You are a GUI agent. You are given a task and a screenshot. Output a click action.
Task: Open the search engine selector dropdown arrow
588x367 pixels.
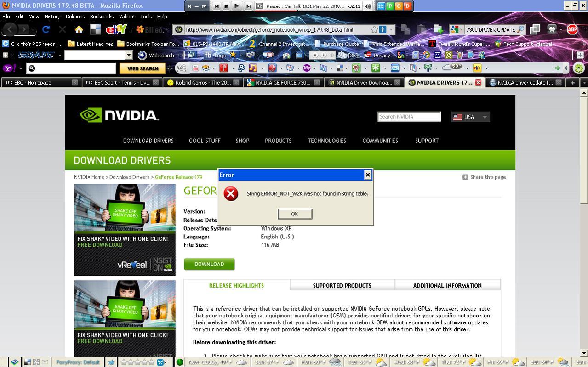point(461,29)
